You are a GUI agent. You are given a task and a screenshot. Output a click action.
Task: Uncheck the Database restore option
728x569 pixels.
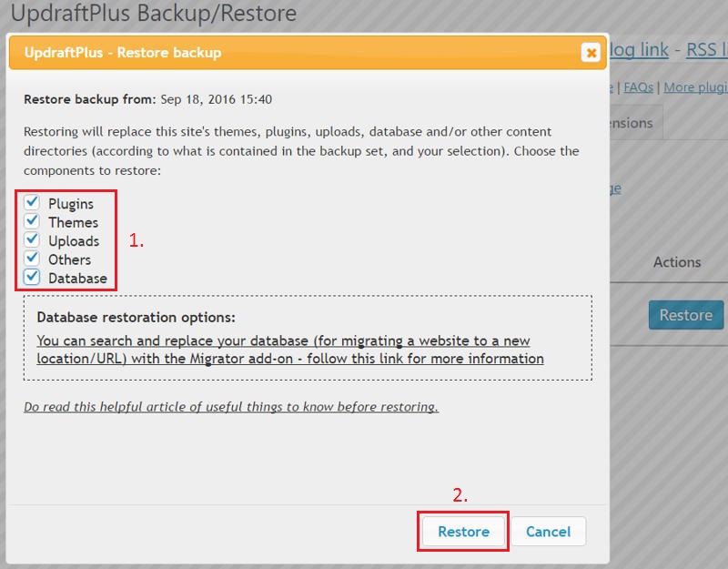(x=33, y=278)
